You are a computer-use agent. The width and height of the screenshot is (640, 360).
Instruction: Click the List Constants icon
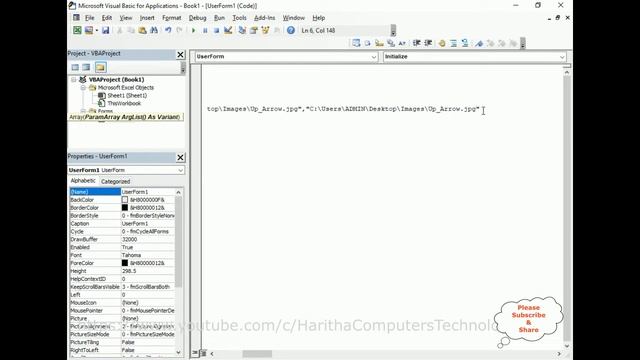[367, 43]
